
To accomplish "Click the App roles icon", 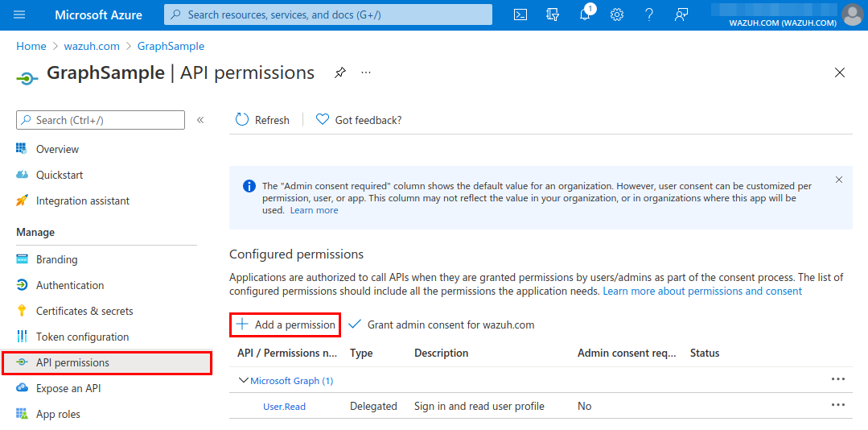I will coord(23,414).
